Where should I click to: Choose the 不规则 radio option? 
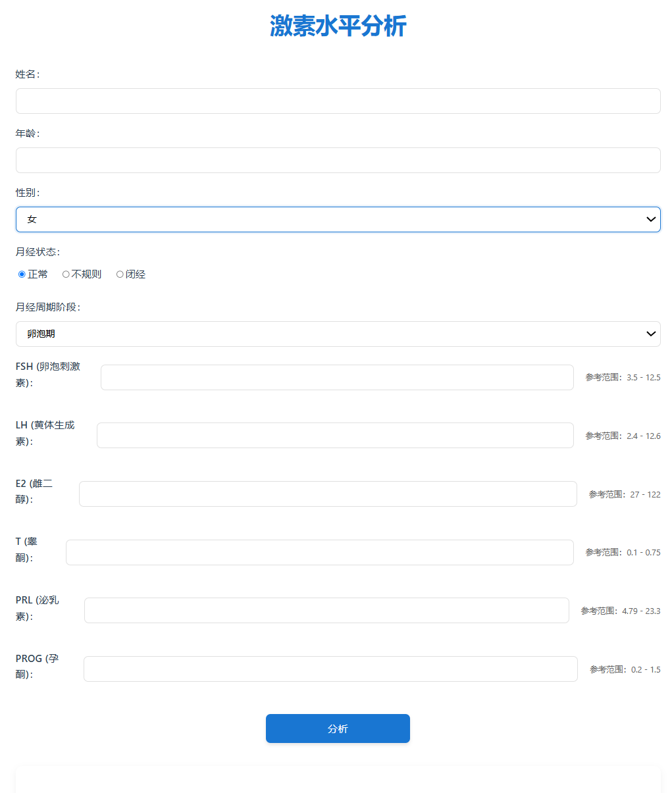[x=66, y=274]
